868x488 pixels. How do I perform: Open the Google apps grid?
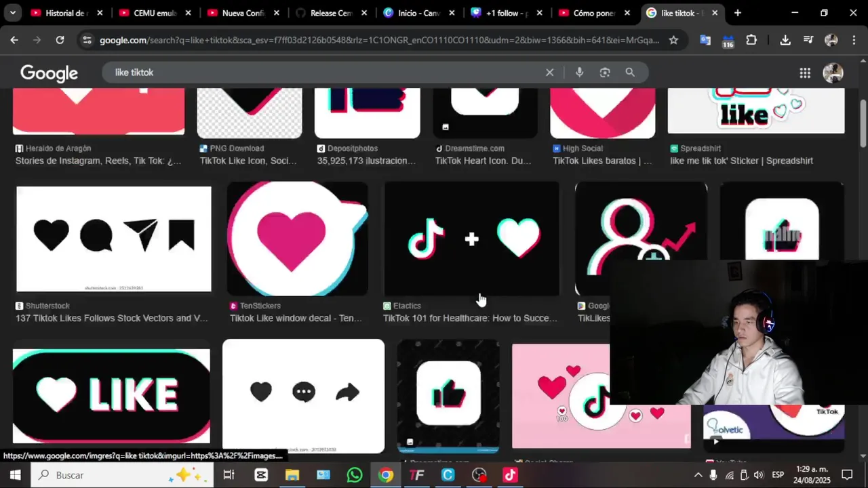pos(805,73)
